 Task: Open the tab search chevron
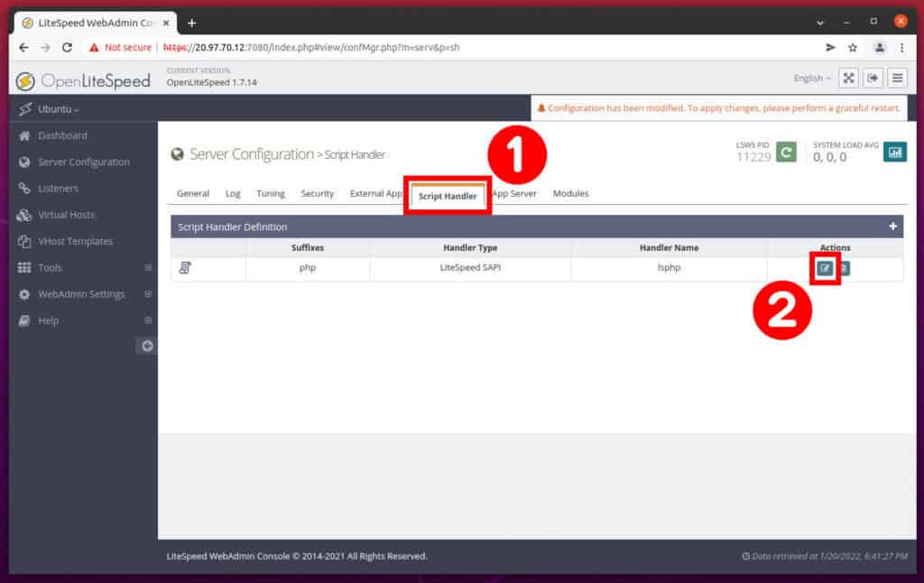(x=819, y=23)
